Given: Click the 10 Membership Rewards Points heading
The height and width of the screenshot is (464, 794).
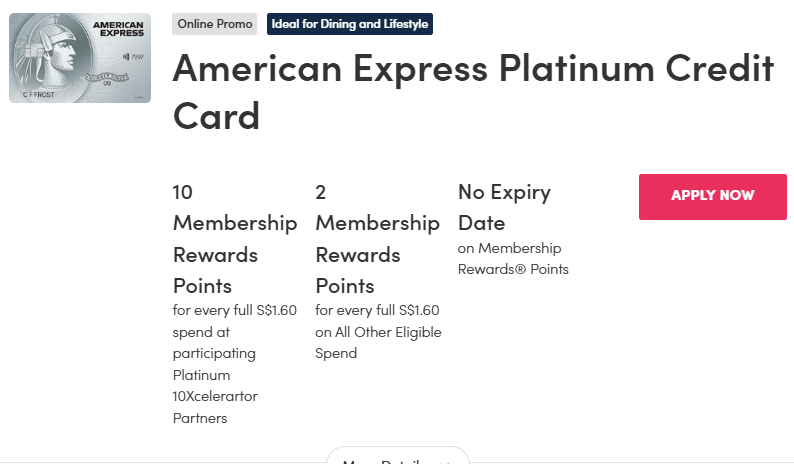Looking at the screenshot, I should (x=235, y=238).
